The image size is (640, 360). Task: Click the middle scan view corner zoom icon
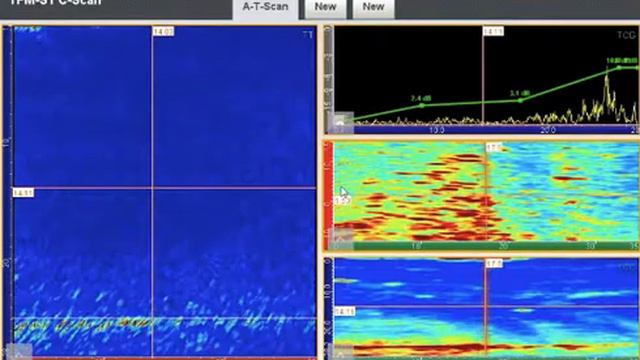click(341, 238)
